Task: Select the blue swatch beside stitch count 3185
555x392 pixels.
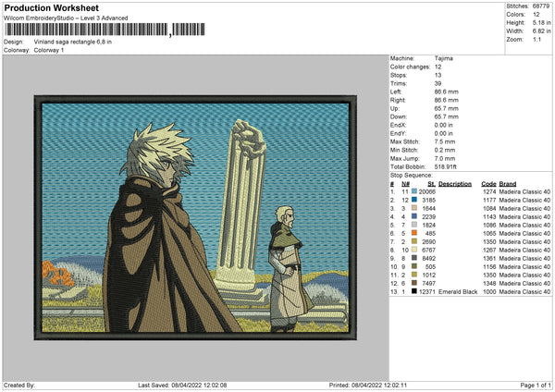Action: pos(414,200)
